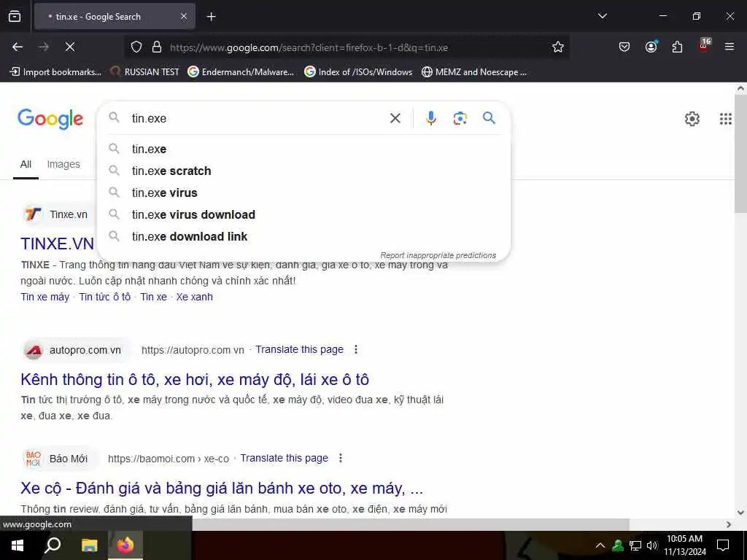Screen dimensions: 747x560
Task: Open the notification center icon
Action: click(723, 545)
